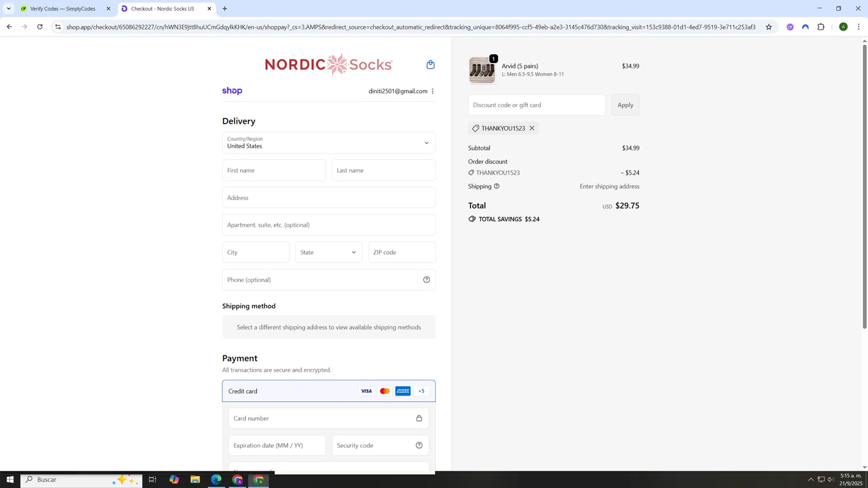Click the Apply discount button
The height and width of the screenshot is (488, 868).
tap(626, 105)
